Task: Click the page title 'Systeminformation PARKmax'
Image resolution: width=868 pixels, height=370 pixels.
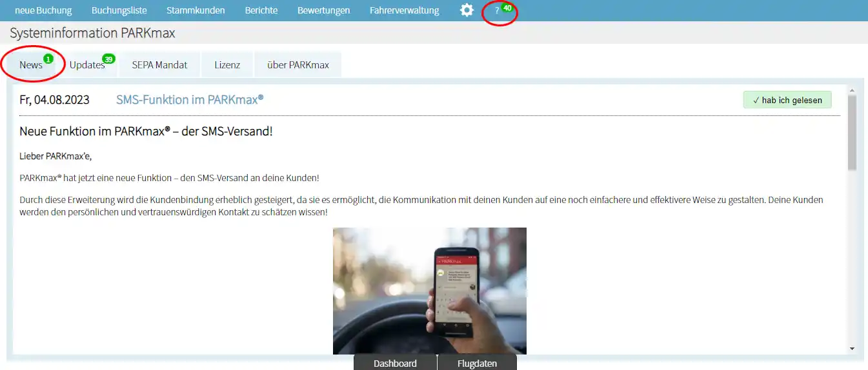Action: click(92, 33)
